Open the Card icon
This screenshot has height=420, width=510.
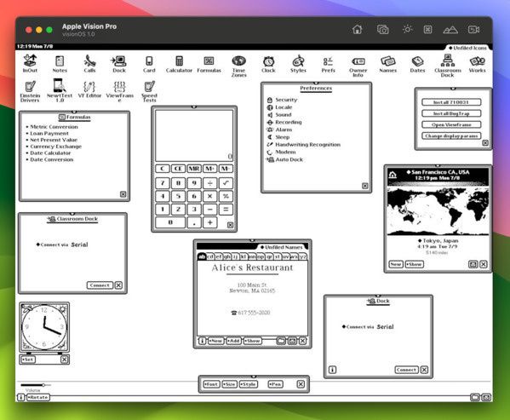click(x=149, y=63)
